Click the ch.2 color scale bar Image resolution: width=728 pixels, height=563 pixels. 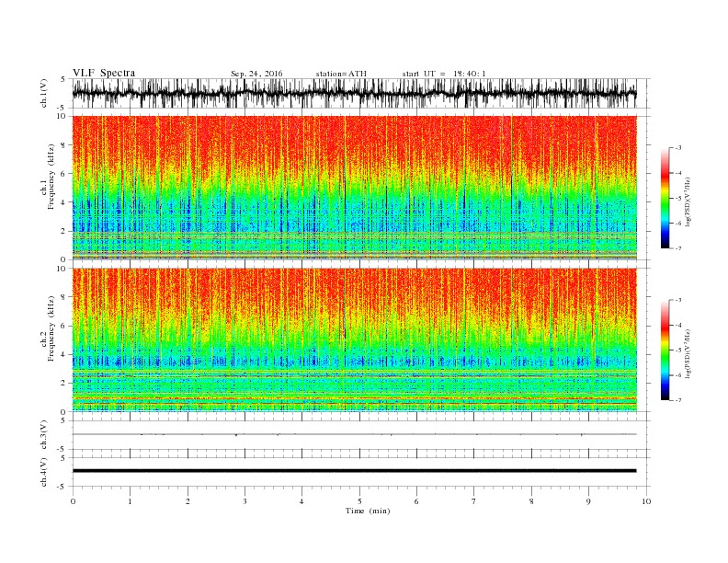(665, 350)
